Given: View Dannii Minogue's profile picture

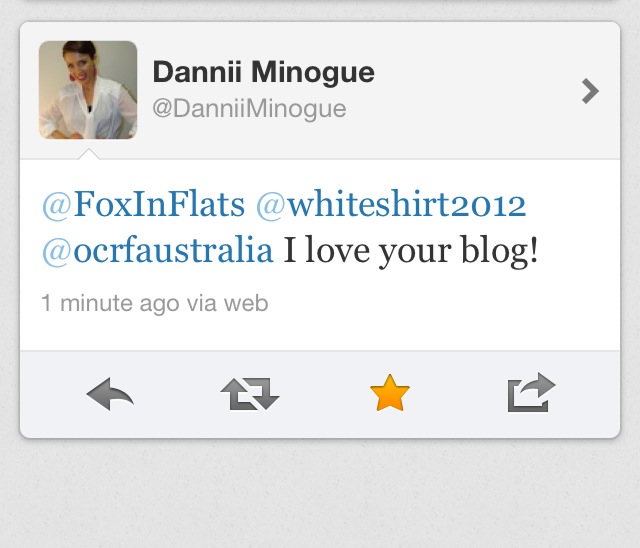Looking at the screenshot, I should [88, 90].
